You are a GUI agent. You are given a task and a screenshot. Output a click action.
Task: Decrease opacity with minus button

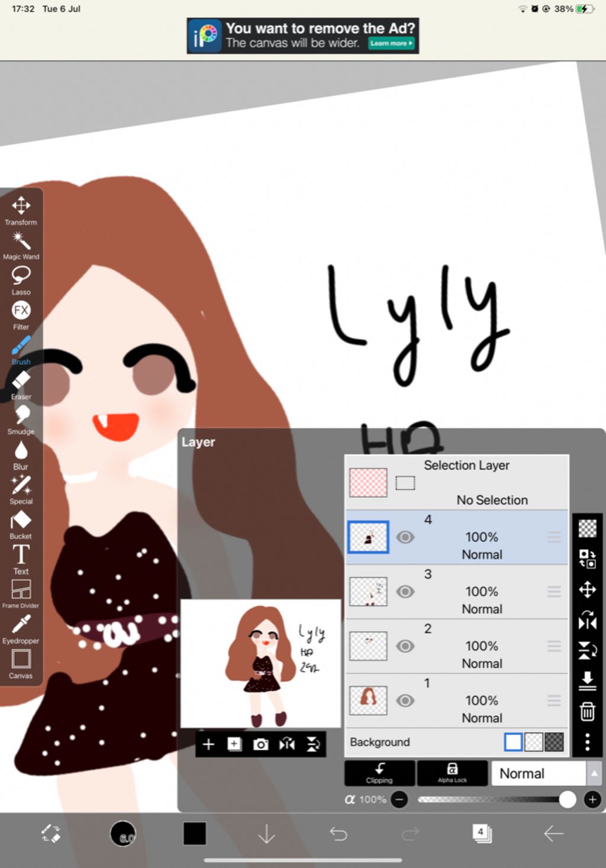[399, 800]
